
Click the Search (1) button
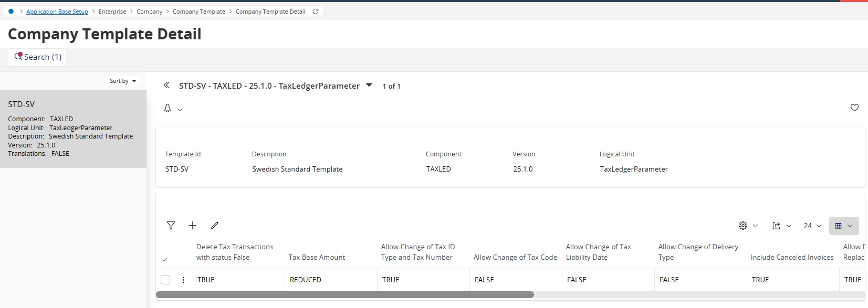tap(37, 57)
